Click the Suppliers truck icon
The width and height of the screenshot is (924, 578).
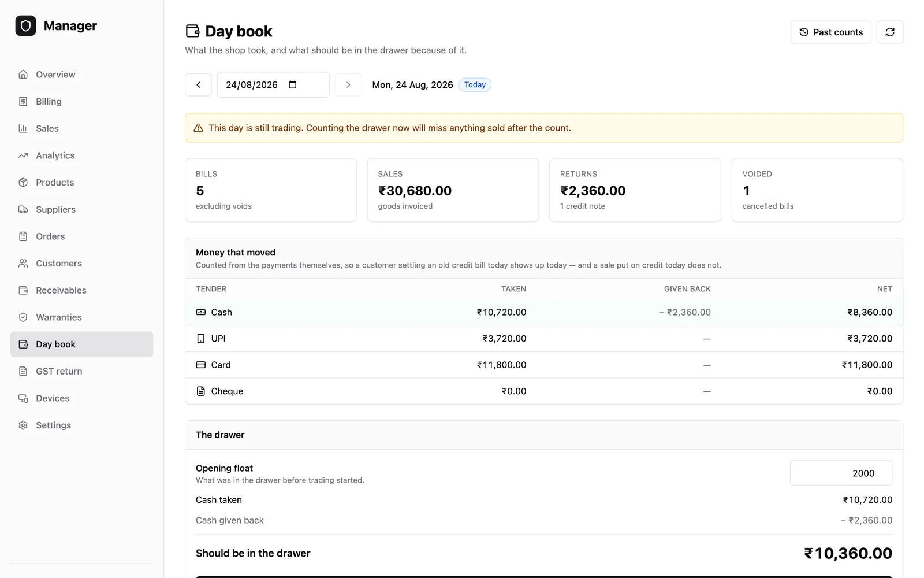[x=23, y=209]
